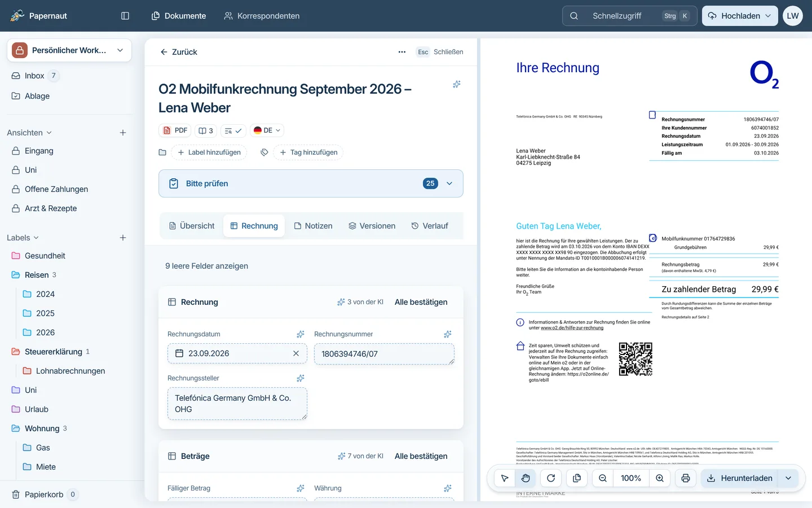Click the Rechnungsnummer input field

tap(384, 354)
